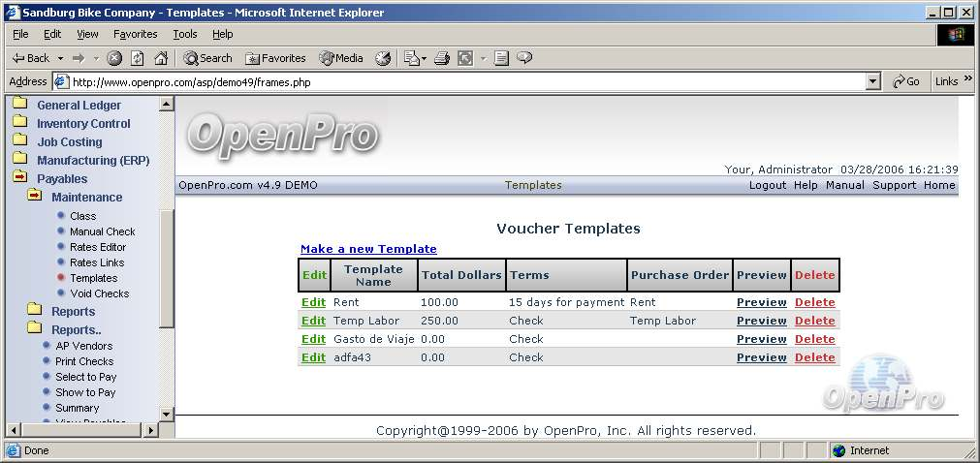Click the Mail toolbar icon
The height and width of the screenshot is (463, 980).
410,58
